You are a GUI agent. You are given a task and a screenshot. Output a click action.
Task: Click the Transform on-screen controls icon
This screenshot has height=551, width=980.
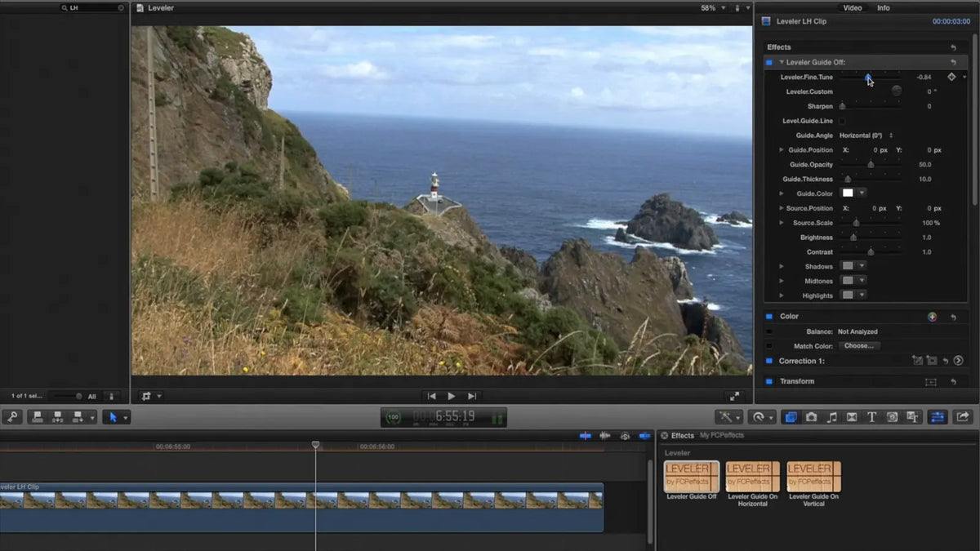[x=930, y=382]
